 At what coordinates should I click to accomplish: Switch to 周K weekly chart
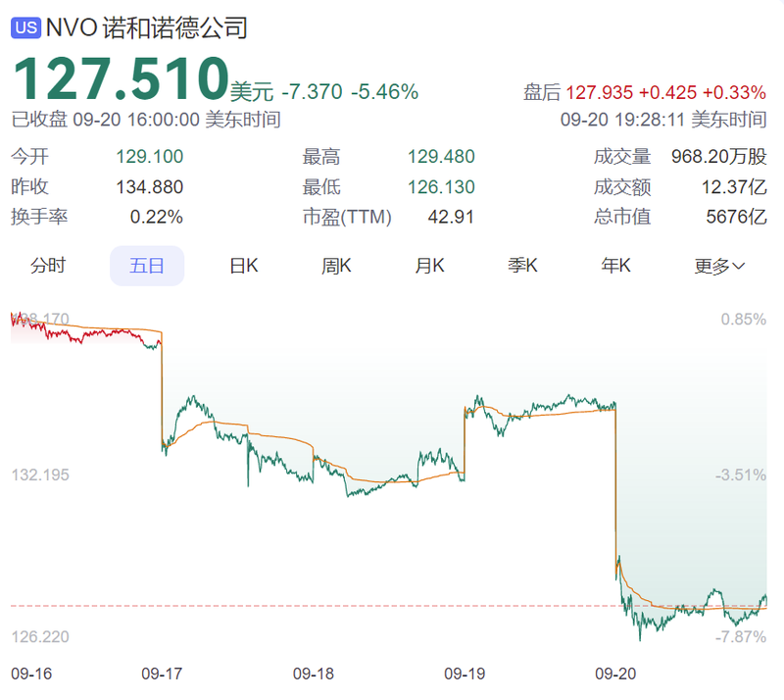(336, 266)
